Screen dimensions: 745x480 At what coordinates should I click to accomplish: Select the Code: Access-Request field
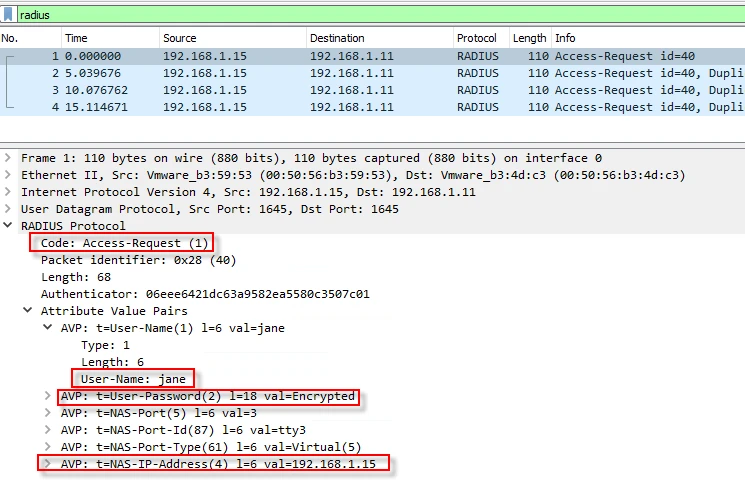[123, 243]
